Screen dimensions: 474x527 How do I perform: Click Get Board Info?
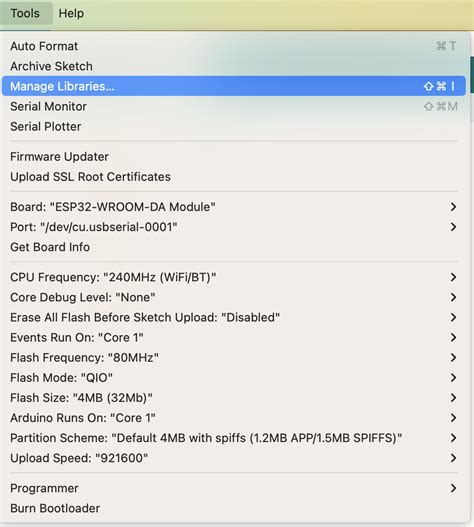[234, 247]
